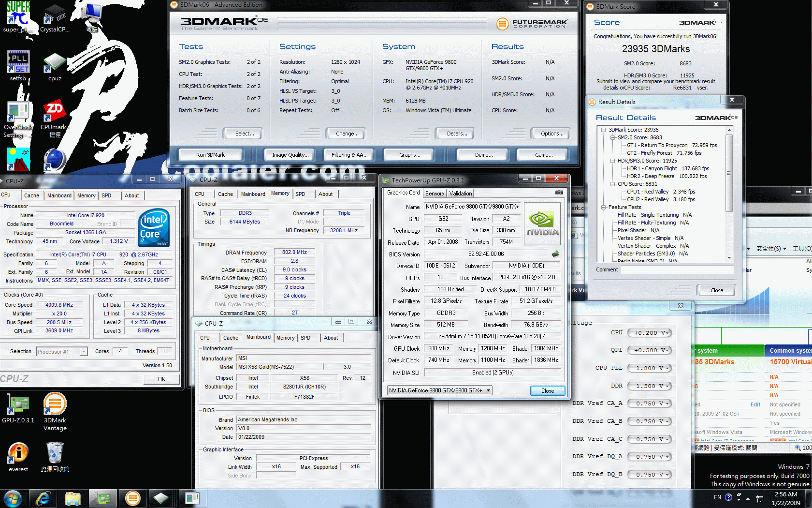Screen dimensions: 812x508
Task: Open the super_pi desktop shortcut
Action: pos(18,16)
